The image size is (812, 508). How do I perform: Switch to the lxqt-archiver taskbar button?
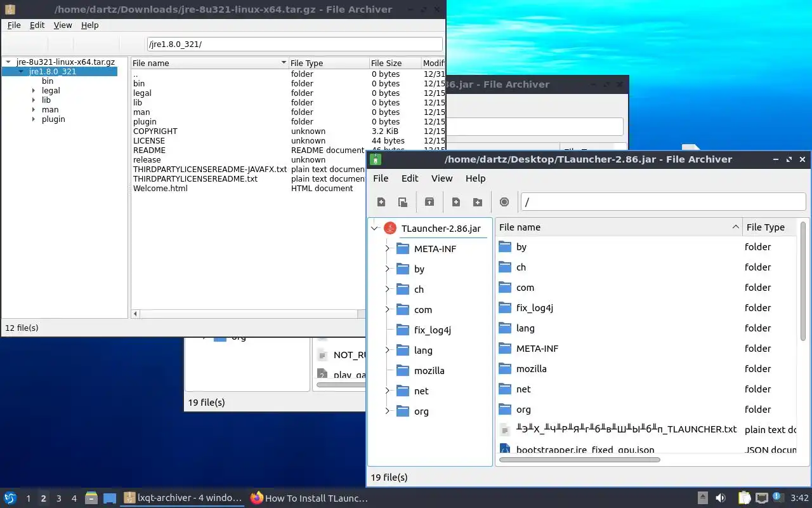pyautogui.click(x=183, y=498)
